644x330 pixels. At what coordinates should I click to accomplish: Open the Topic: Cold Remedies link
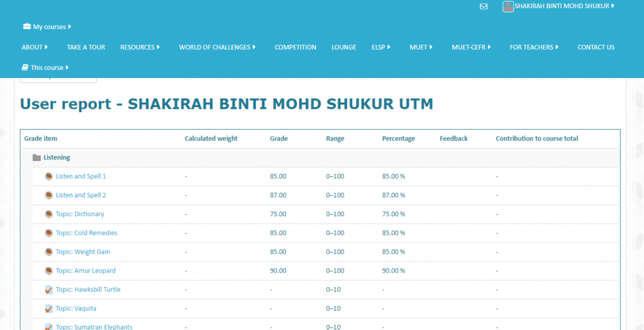[x=86, y=233]
